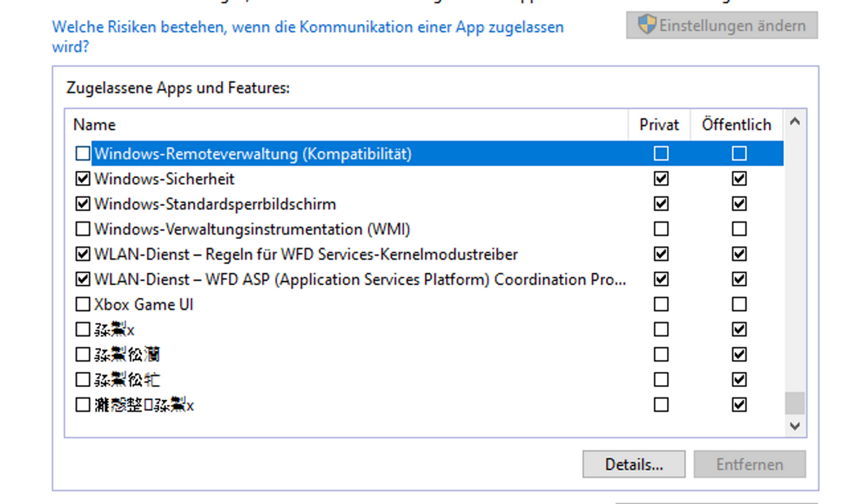Sort list by Name column header
Viewport: 861px width, 504px height.
click(x=94, y=125)
